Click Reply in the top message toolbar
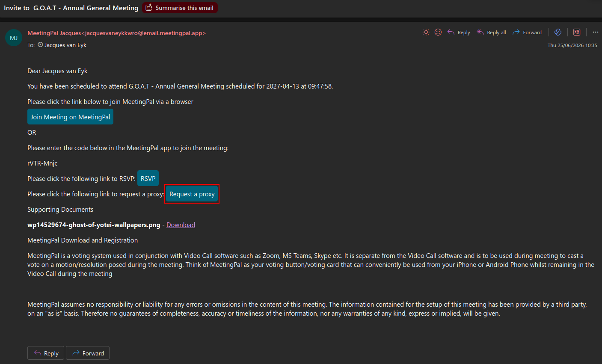This screenshot has height=364, width=602. tap(459, 33)
